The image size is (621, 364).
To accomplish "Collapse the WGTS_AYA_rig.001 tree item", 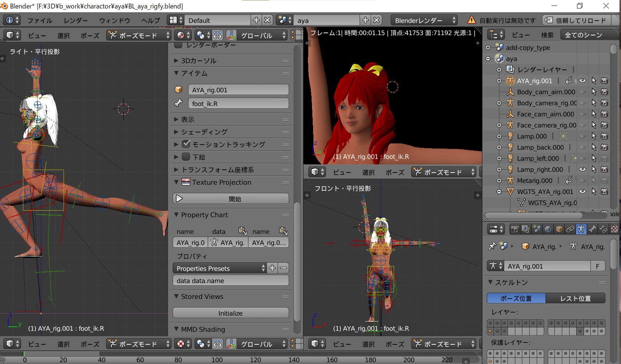I will (x=499, y=192).
